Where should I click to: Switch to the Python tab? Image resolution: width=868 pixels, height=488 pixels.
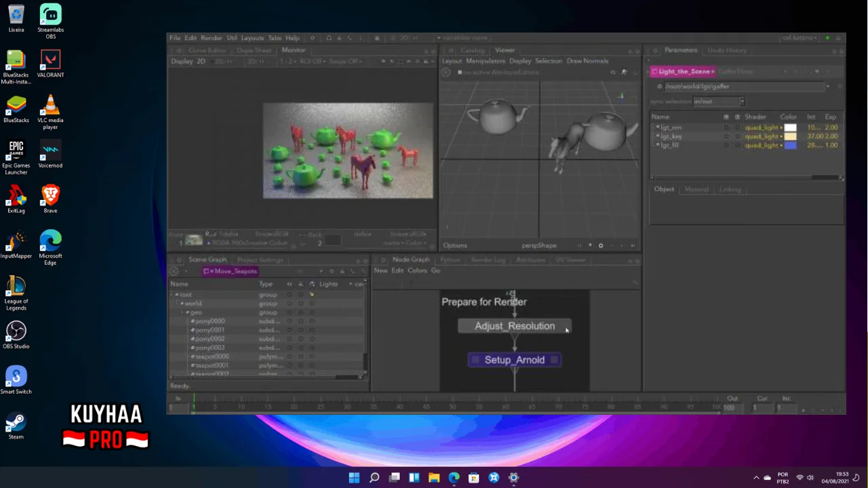(450, 260)
